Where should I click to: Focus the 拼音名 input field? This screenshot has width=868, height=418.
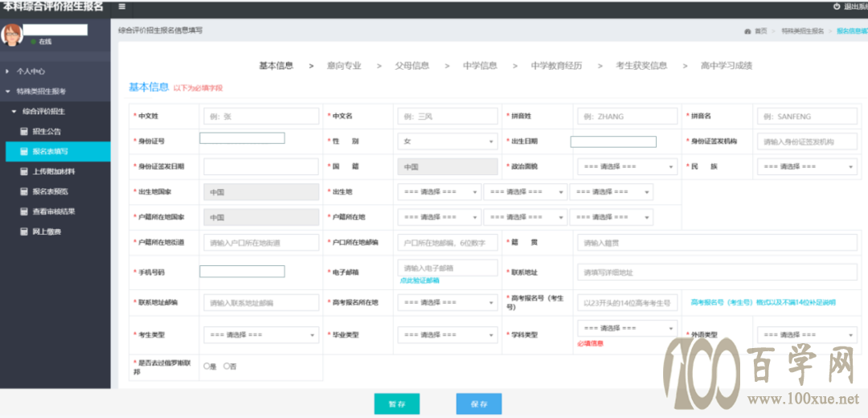807,117
